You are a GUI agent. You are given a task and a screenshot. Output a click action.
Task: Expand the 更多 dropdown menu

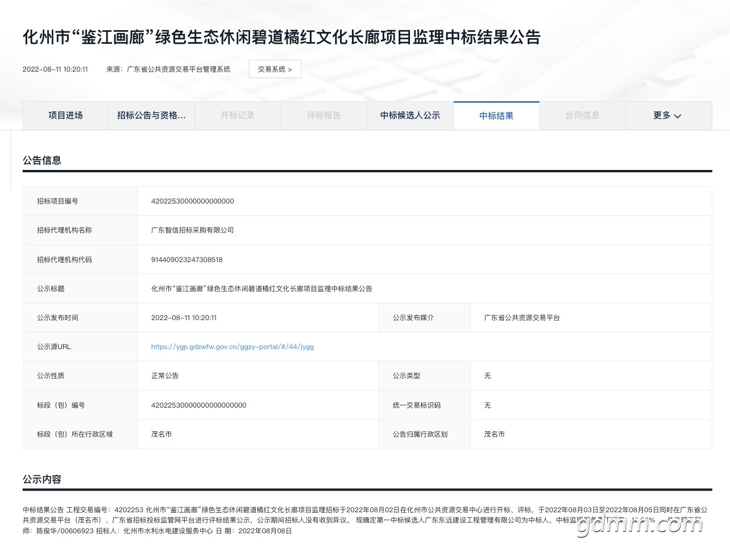point(667,115)
